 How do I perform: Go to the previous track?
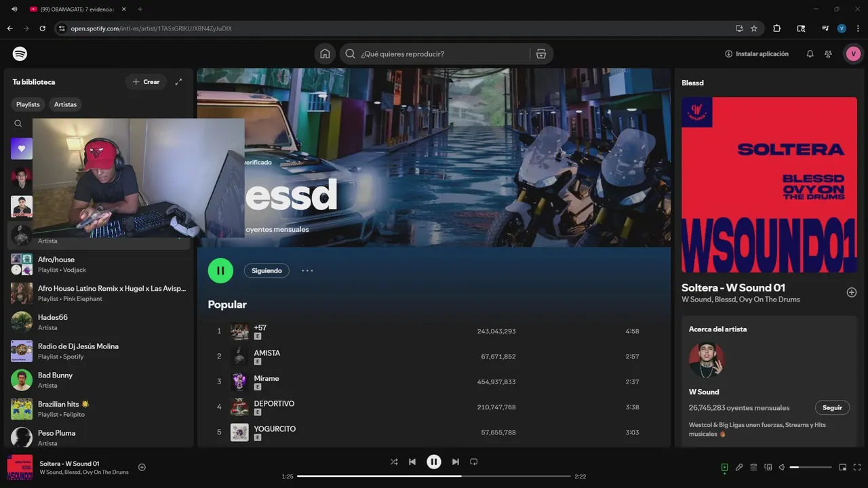412,462
